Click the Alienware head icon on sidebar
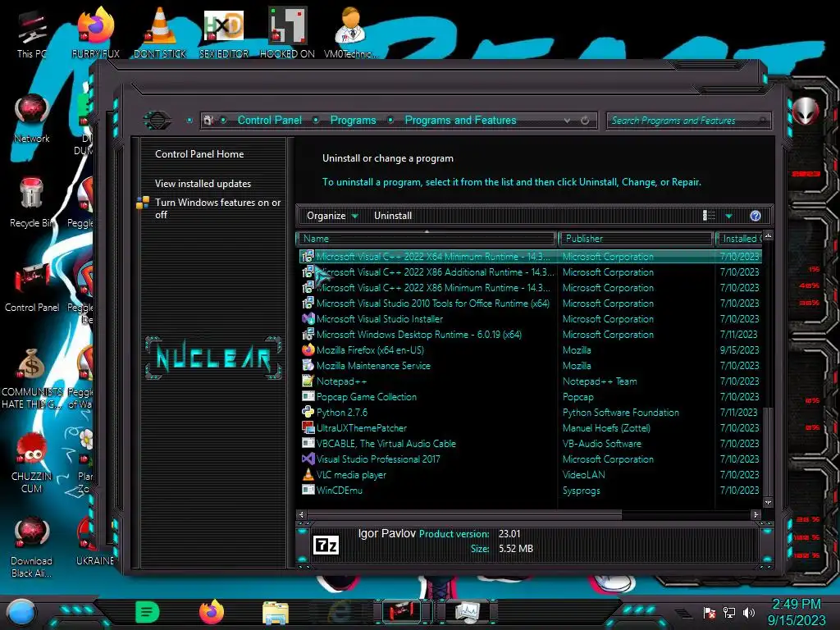This screenshot has height=630, width=840. coord(806,111)
